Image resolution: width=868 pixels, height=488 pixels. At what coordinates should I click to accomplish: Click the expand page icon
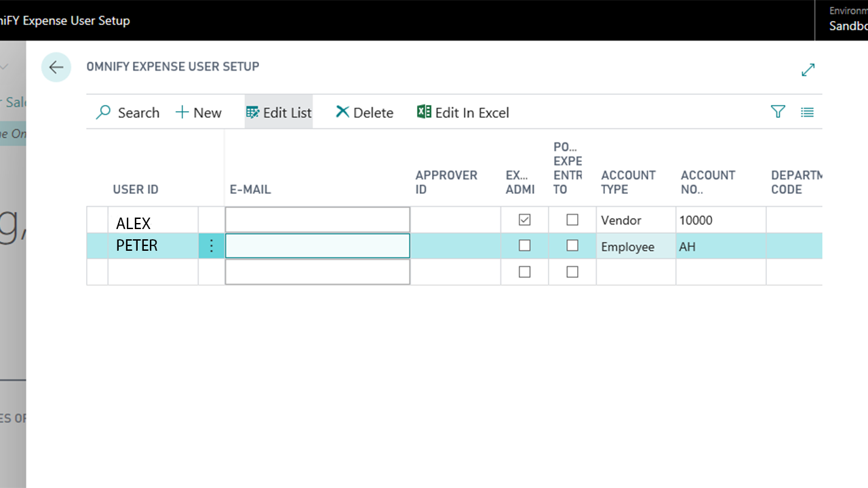(x=808, y=69)
